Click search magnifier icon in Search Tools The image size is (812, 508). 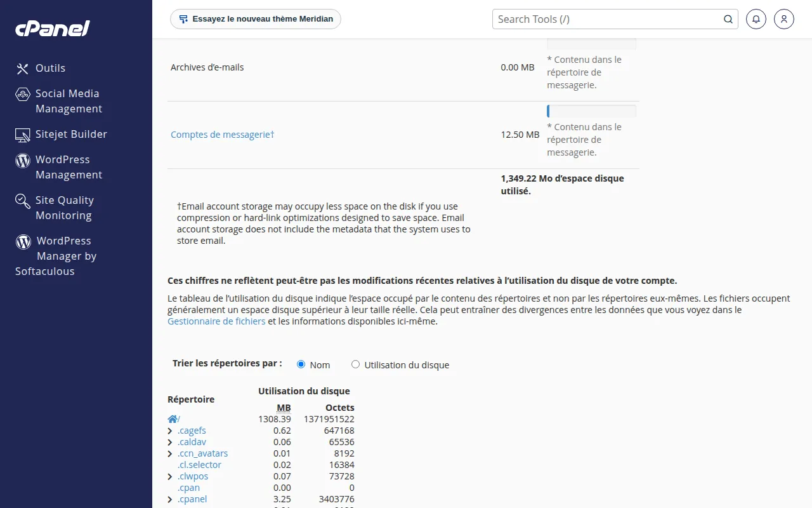[x=728, y=19]
